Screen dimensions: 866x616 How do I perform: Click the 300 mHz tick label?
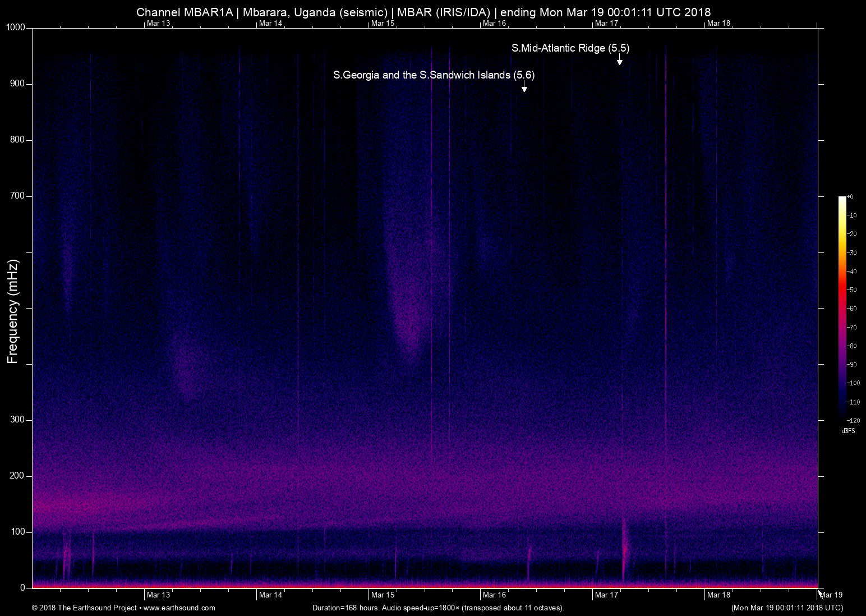[x=17, y=420]
